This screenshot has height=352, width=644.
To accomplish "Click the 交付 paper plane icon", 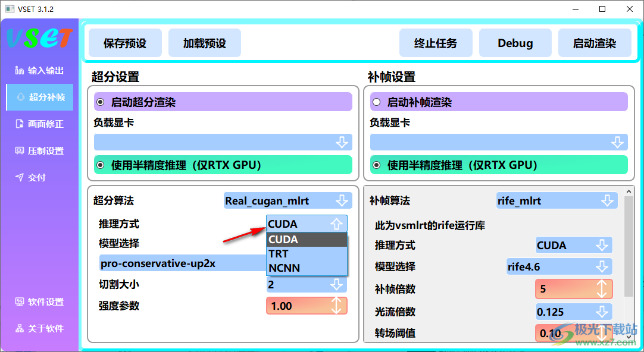I will click(19, 177).
